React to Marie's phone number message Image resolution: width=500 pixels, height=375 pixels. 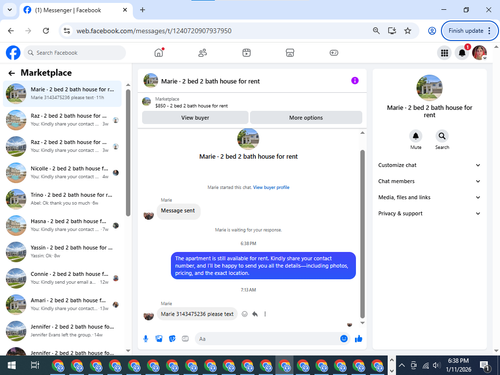click(x=244, y=314)
